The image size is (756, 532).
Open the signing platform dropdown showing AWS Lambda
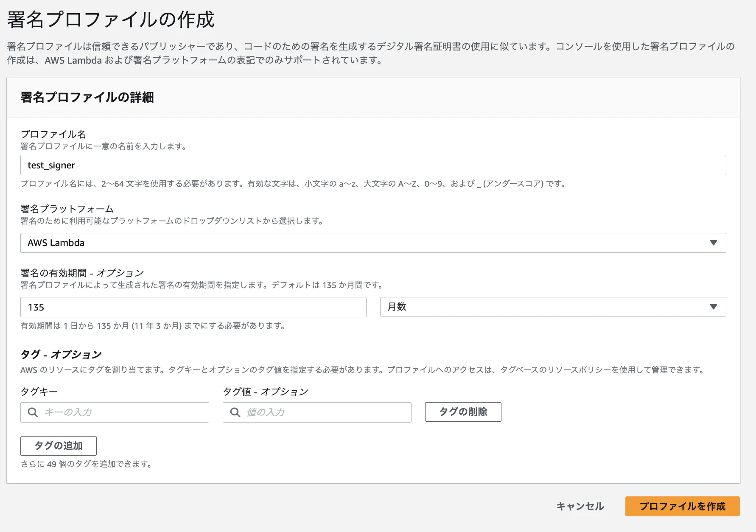tap(373, 243)
